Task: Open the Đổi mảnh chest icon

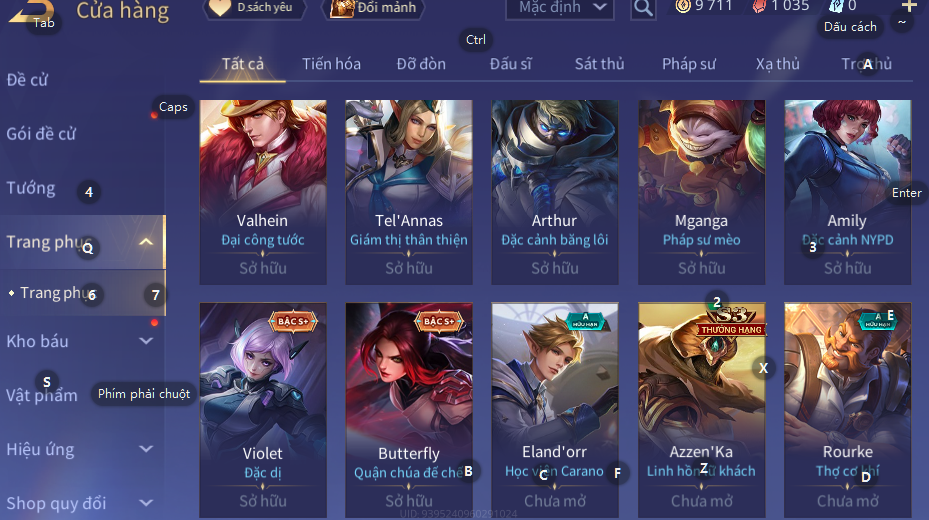Action: pyautogui.click(x=342, y=8)
